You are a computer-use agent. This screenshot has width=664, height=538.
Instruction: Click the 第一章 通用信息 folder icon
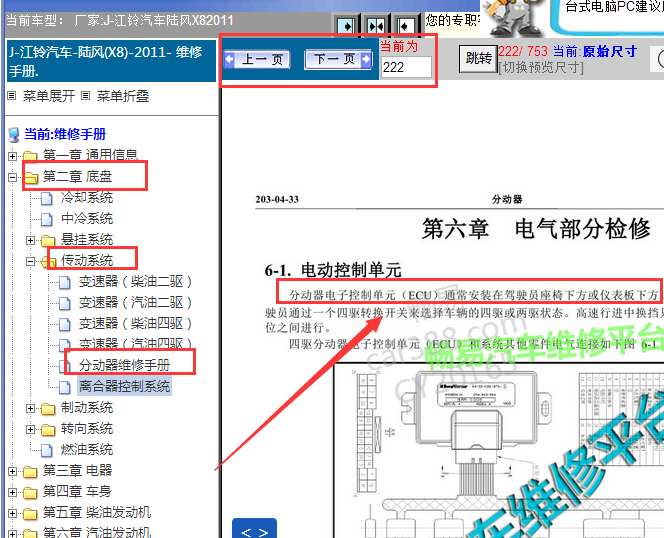pyautogui.click(x=30, y=156)
